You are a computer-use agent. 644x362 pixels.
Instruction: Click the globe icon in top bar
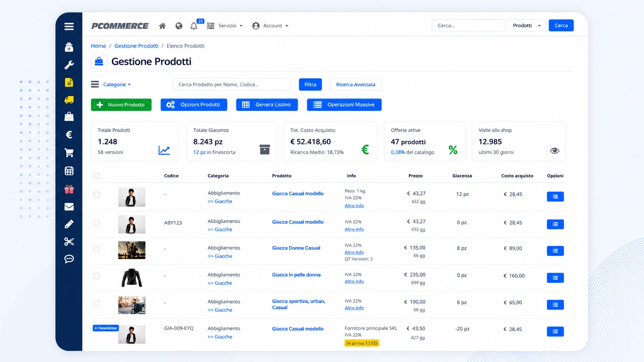coord(179,26)
